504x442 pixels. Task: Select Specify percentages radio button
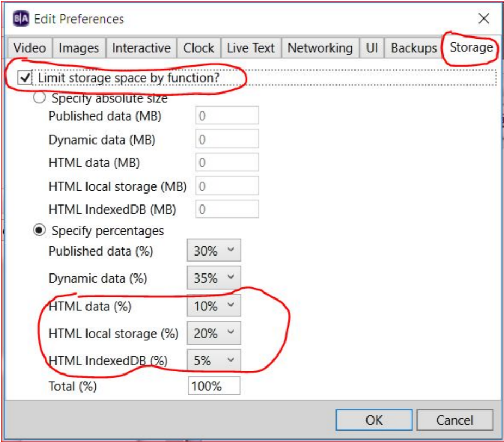40,231
